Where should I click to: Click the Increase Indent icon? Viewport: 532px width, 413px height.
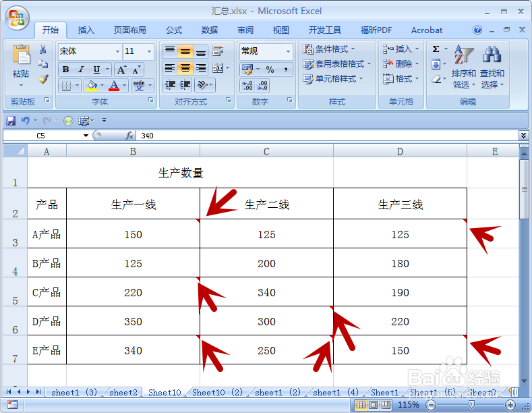click(185, 84)
